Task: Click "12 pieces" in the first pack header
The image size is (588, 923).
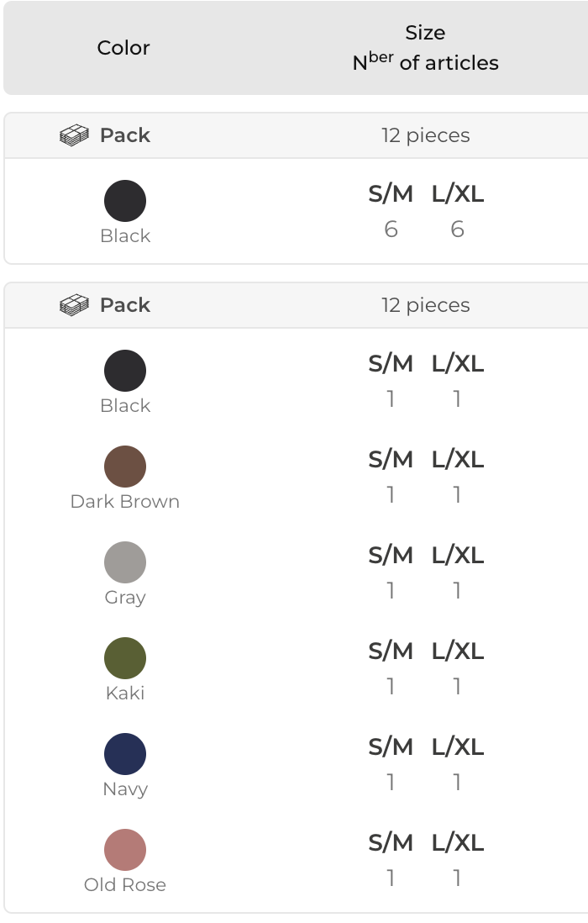Action: pyautogui.click(x=425, y=135)
